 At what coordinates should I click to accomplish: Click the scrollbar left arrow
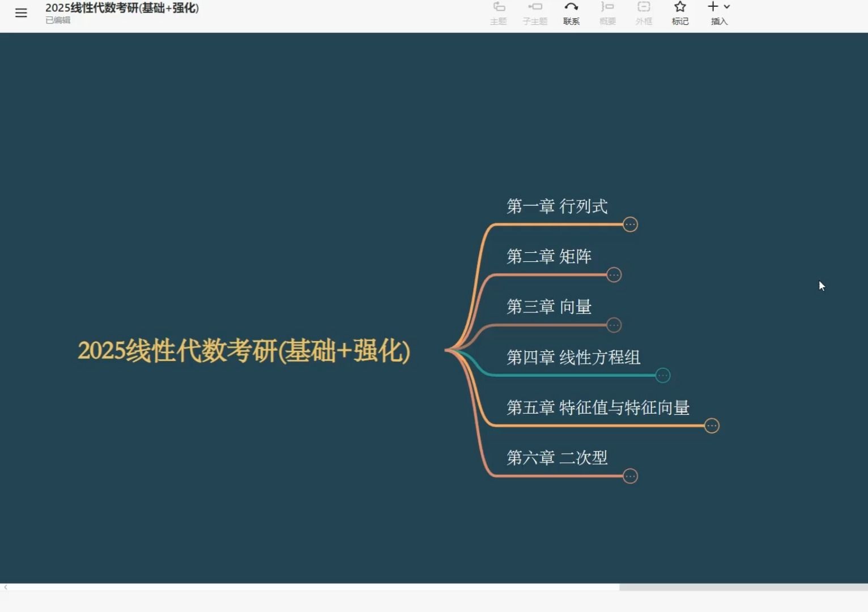pos(6,588)
